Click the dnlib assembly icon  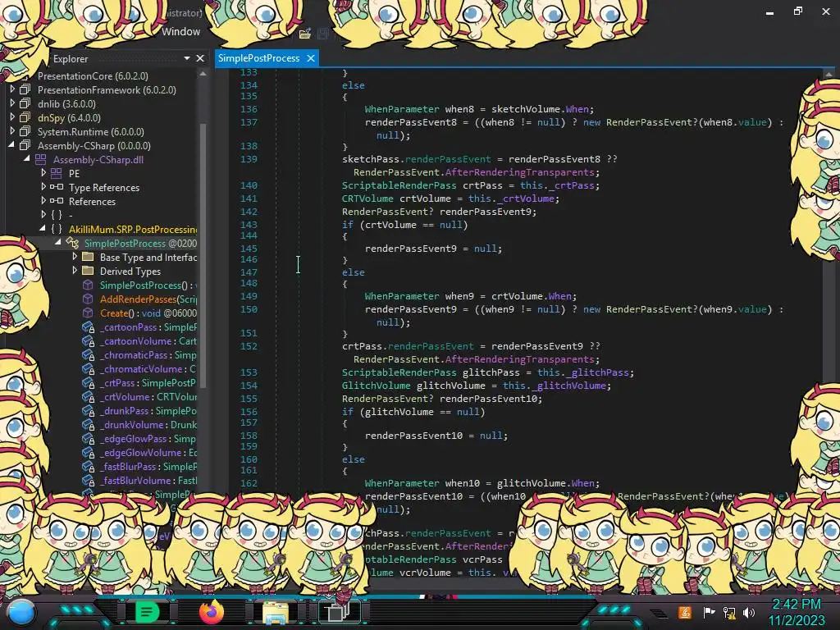[25, 103]
